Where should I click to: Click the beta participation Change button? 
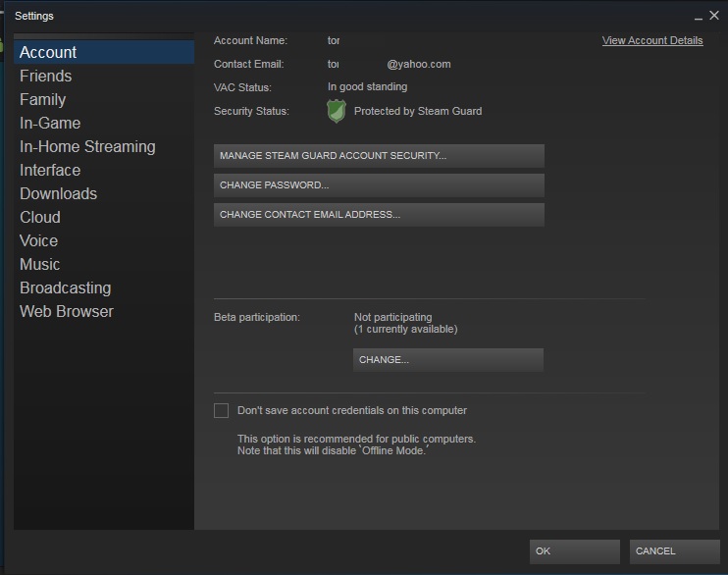click(448, 360)
